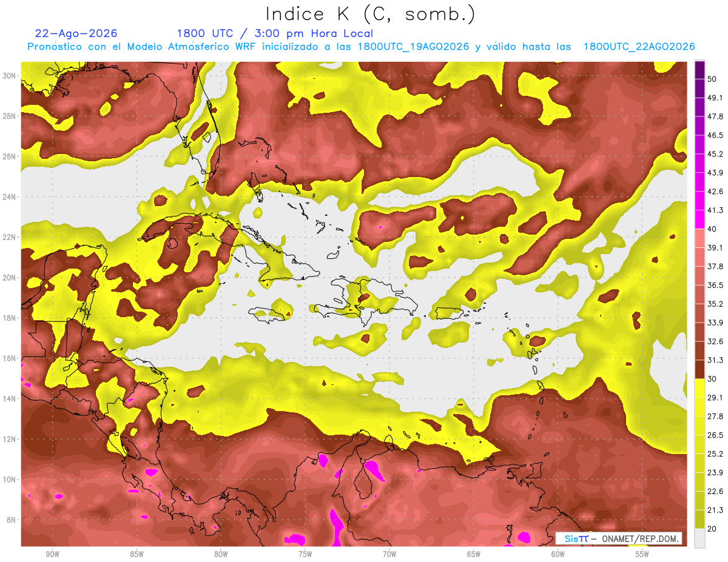Viewport: 728px width, 562px height.
Task: Click the 55W longitude label
Action: [642, 554]
